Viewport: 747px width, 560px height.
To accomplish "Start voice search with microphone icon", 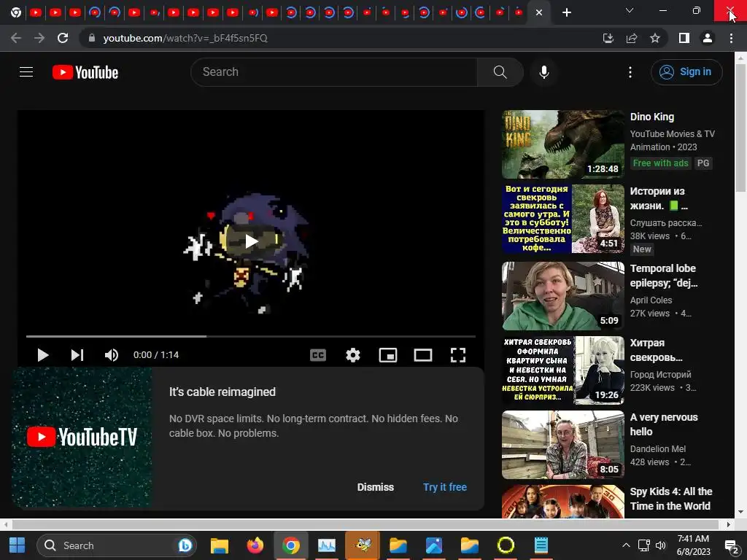I will (543, 72).
